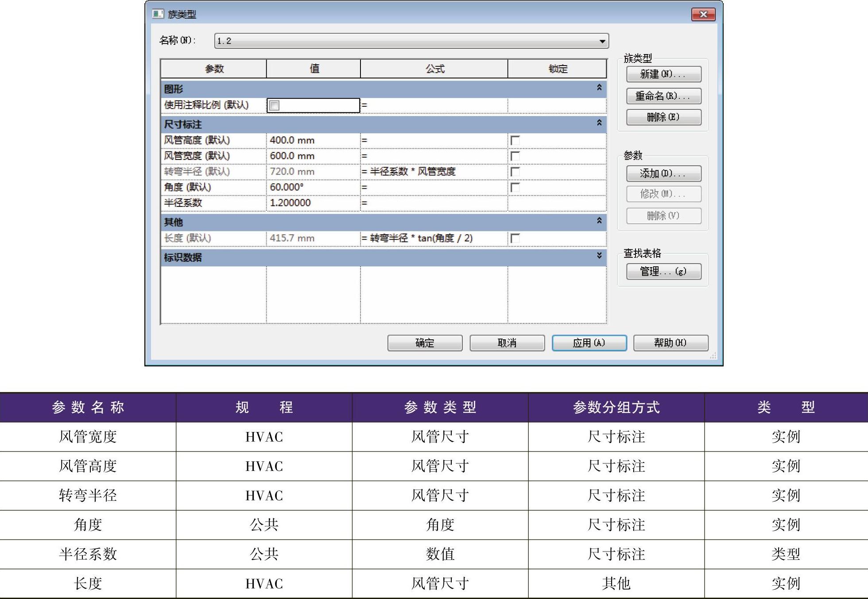868x599 pixels.
Task: Click 其他 grouping cell in 长度 row
Action: [x=616, y=583]
